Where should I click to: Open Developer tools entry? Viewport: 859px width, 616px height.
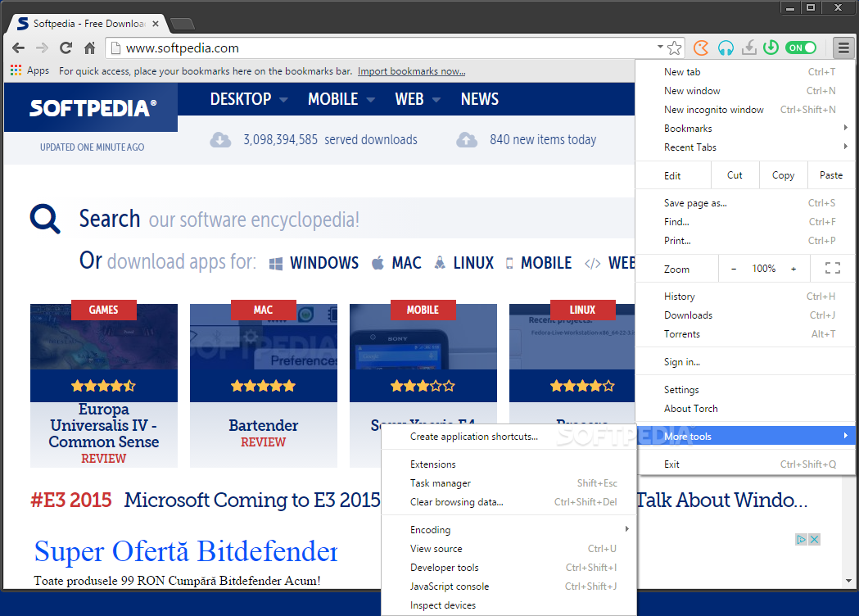pyautogui.click(x=509, y=567)
